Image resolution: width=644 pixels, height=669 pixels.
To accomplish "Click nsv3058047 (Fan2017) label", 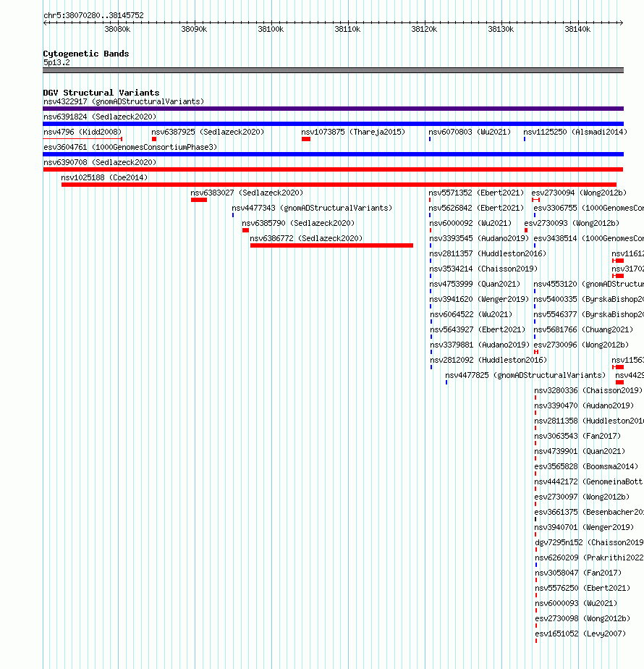I will [578, 573].
